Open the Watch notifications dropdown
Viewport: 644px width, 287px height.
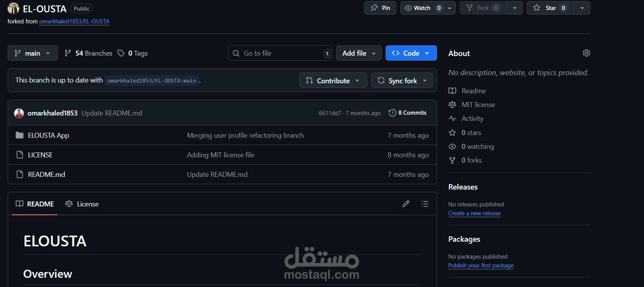pos(428,8)
